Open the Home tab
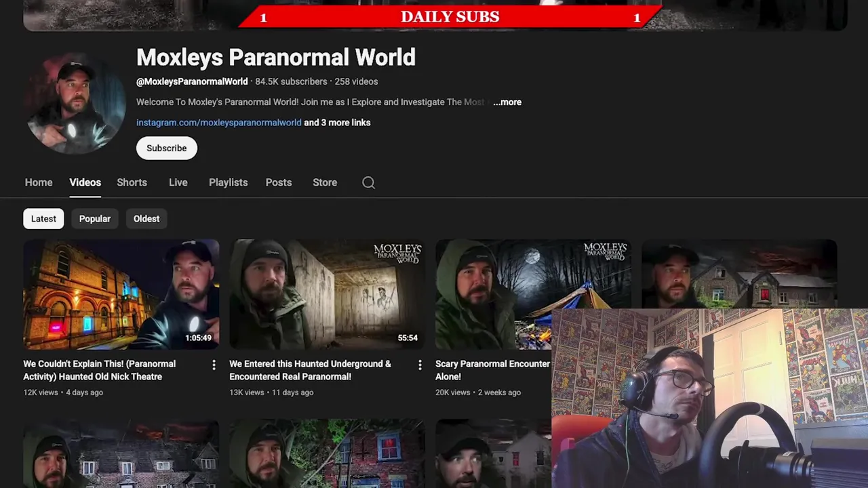This screenshot has height=488, width=868. [39, 182]
